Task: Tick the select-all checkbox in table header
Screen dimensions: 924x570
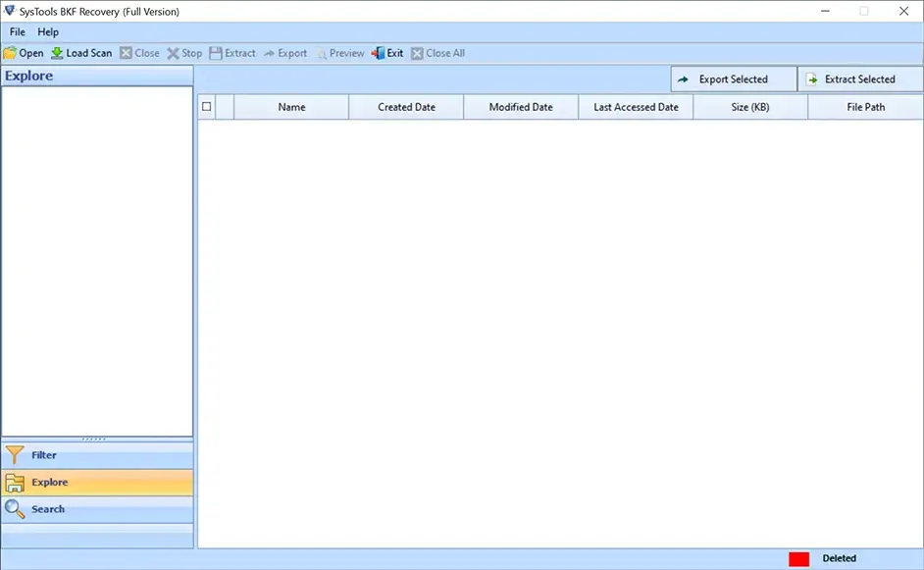Action: 206,107
